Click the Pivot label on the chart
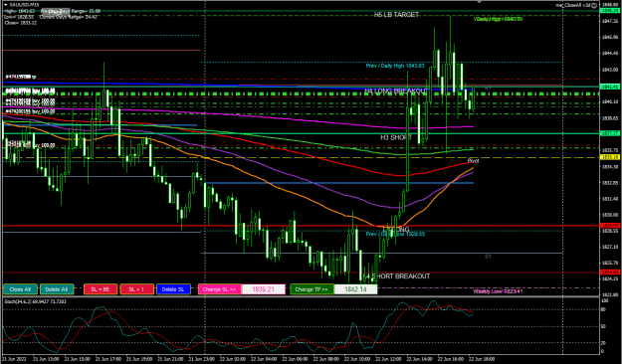The height and width of the screenshot is (364, 622). (474, 160)
